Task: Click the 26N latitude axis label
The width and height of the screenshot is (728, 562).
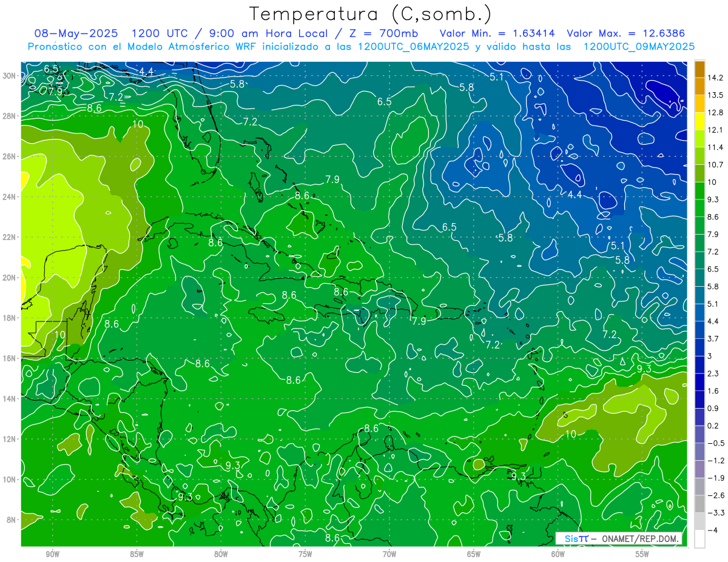Action: [x=9, y=156]
